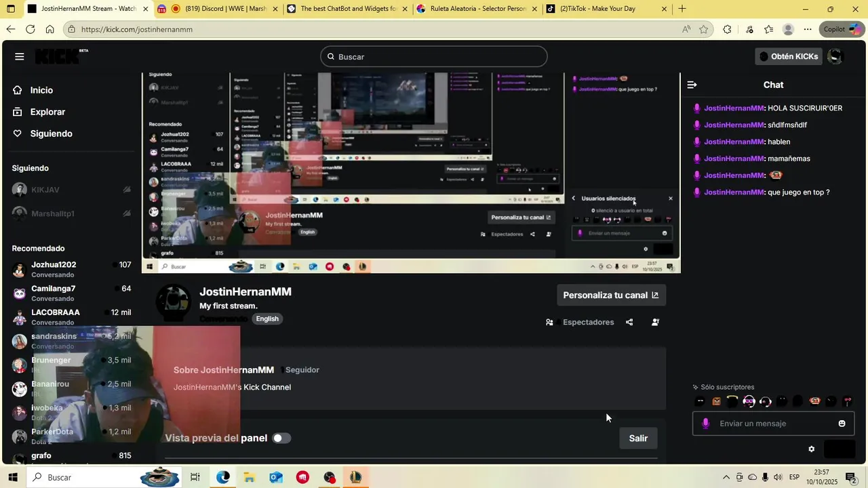Click the user icon right of share
Viewport: 868px width, 488px height.
click(655, 322)
